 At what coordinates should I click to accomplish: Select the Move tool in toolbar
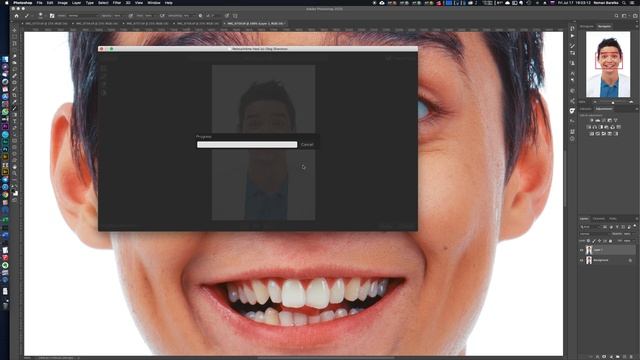click(15, 30)
